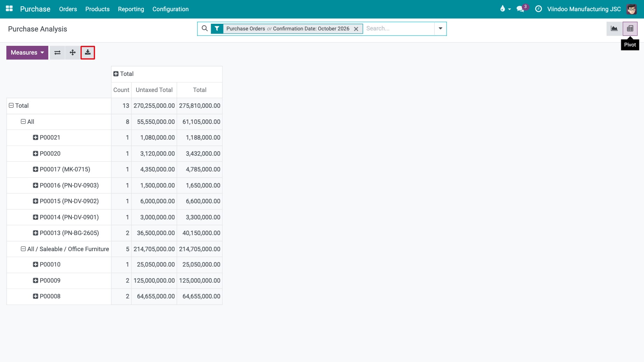Open the Viindoo Manufacturing JSC company switcher
This screenshot has height=362, width=644.
click(x=584, y=9)
